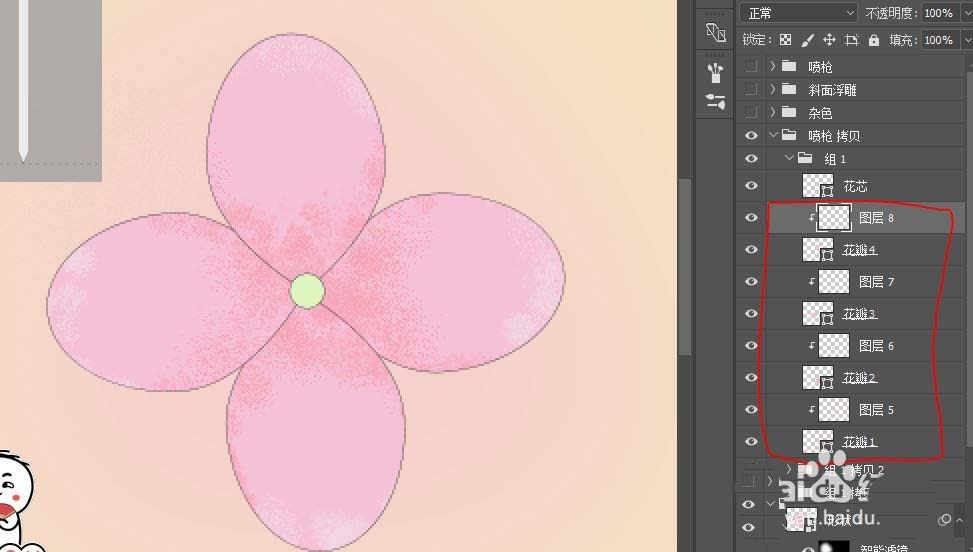The height and width of the screenshot is (552, 973).
Task: Select the 图层 6 layer
Action: tap(876, 346)
